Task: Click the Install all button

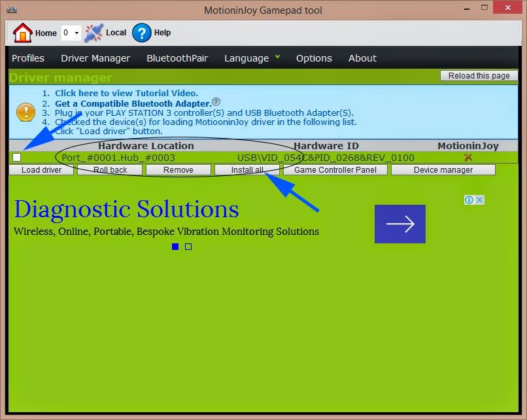Action: pyautogui.click(x=247, y=170)
